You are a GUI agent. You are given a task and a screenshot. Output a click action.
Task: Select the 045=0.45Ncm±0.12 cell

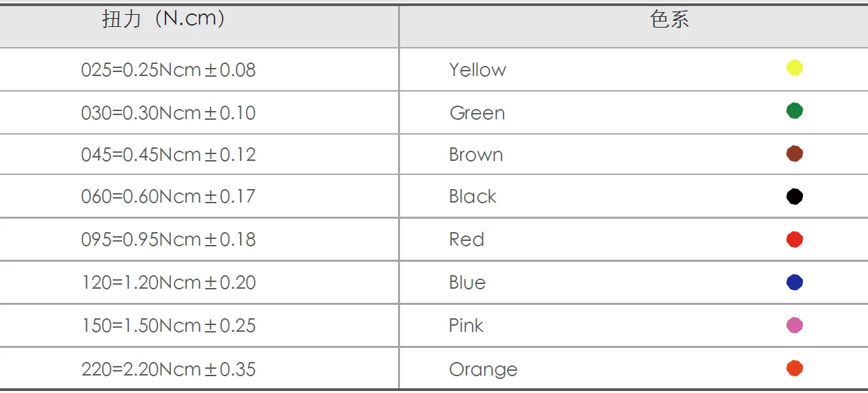[x=168, y=155]
